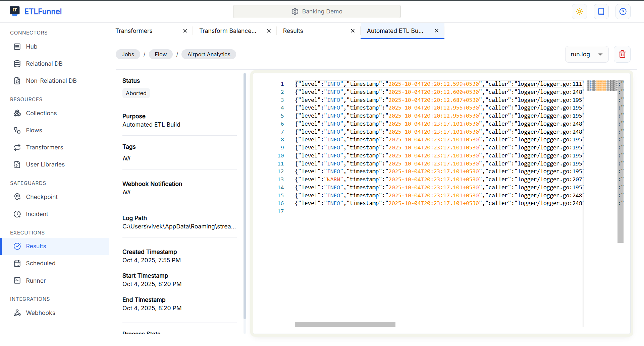
Task: Switch to the Transform Balance tab
Action: (227, 30)
